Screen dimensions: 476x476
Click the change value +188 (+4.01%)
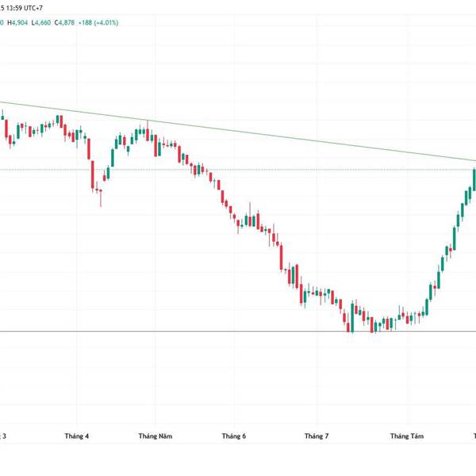tap(98, 23)
